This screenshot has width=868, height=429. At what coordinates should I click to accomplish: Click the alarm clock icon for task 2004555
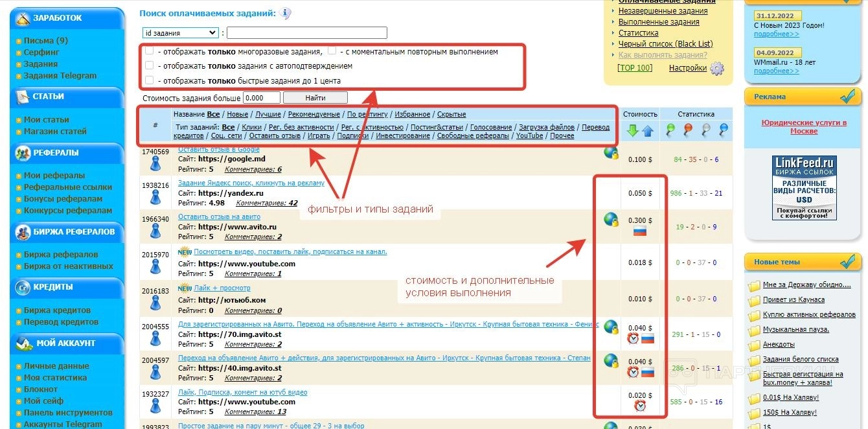click(633, 338)
